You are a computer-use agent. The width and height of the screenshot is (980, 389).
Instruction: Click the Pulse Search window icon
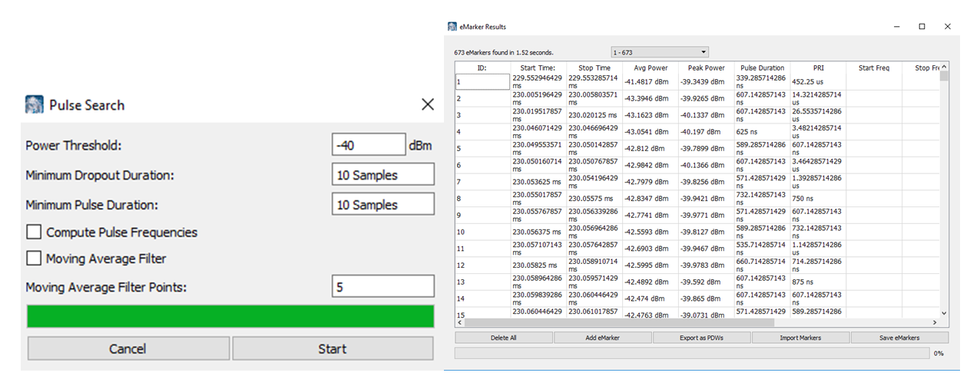[x=35, y=105]
